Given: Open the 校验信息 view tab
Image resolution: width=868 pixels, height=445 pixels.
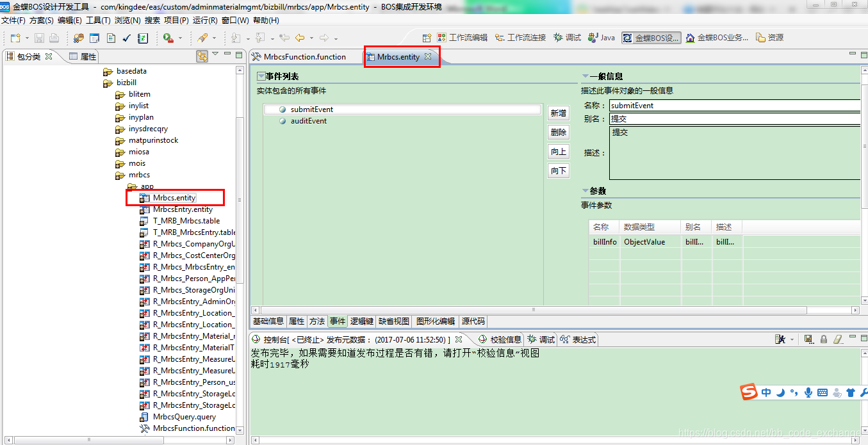Looking at the screenshot, I should point(500,340).
